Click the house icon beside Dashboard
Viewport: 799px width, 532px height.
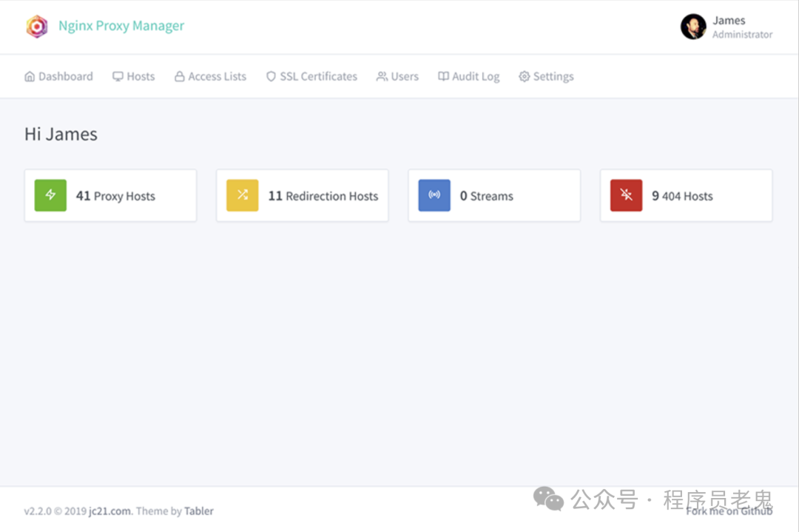(x=30, y=76)
